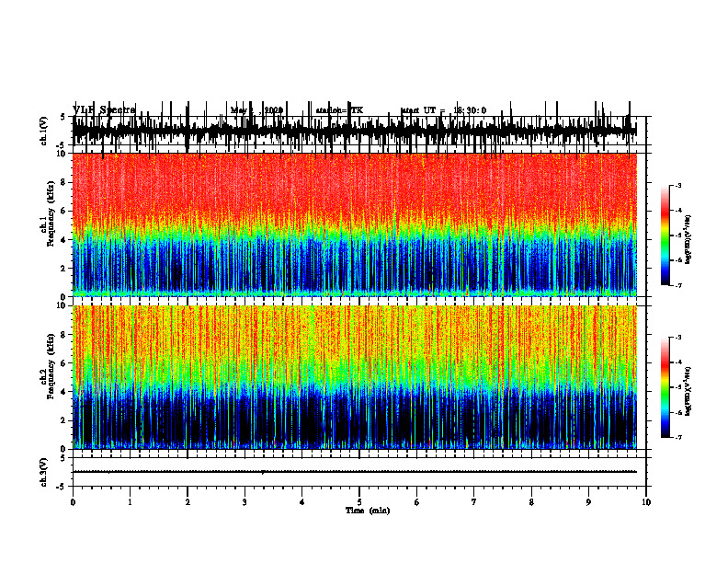Viewport: 728px width, 563px height.
Task: Click the ch.2 color bar log(PSD) unit label
Action: [688, 391]
